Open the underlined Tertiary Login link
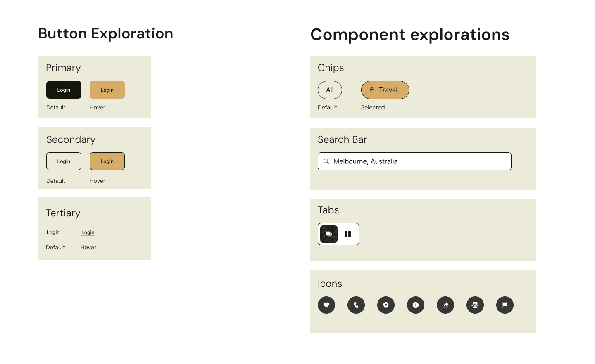Image resolution: width=595 pixels, height=364 pixels. pyautogui.click(x=88, y=232)
